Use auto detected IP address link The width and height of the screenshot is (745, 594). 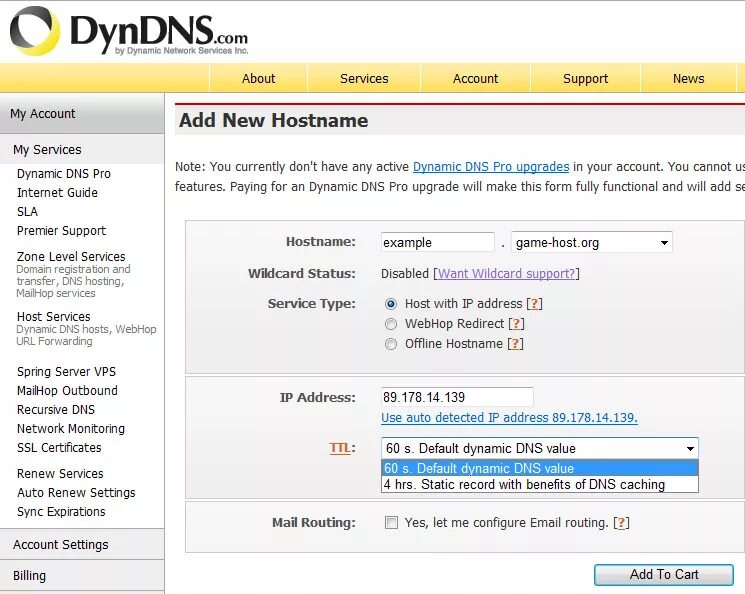pos(509,418)
